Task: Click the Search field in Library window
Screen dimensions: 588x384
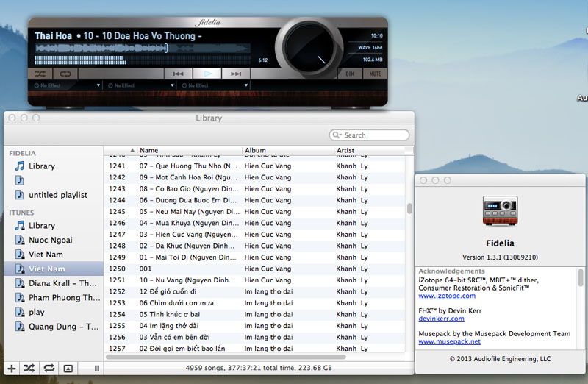Action: pyautogui.click(x=370, y=135)
